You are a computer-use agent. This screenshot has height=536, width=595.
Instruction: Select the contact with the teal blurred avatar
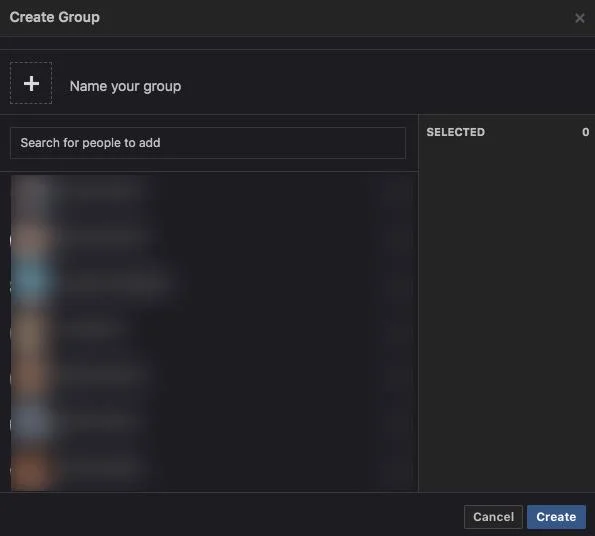pyautogui.click(x=212, y=283)
